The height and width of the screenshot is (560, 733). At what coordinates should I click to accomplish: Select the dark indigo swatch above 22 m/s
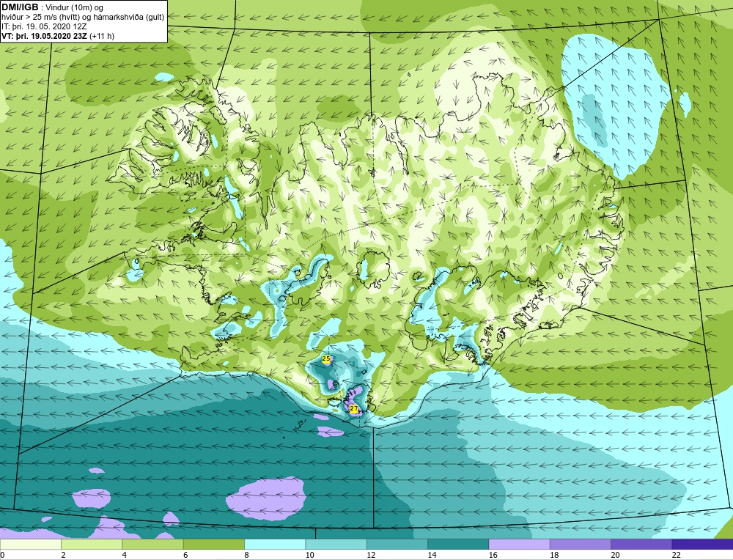(703, 545)
